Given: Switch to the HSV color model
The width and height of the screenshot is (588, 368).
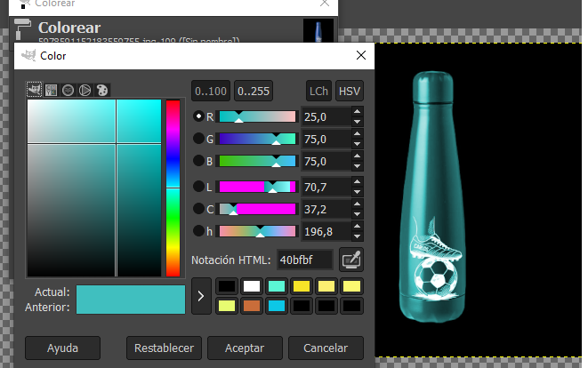Looking at the screenshot, I should (350, 91).
